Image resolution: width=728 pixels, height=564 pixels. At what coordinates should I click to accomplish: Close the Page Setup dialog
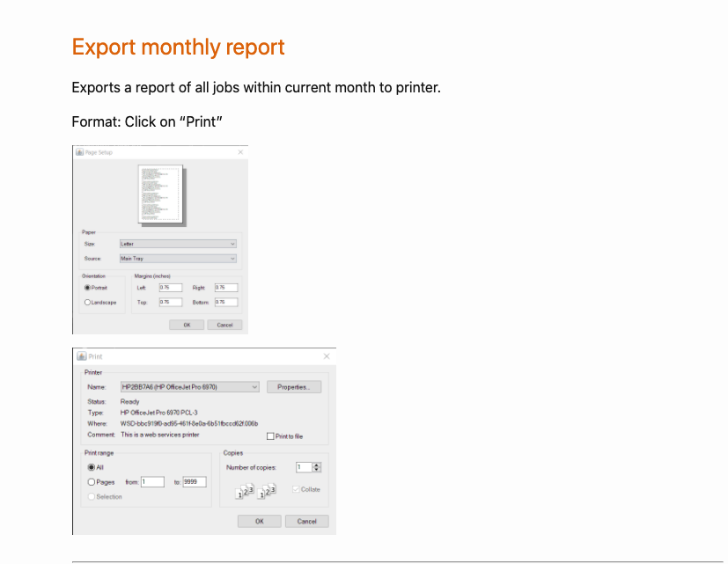point(240,152)
